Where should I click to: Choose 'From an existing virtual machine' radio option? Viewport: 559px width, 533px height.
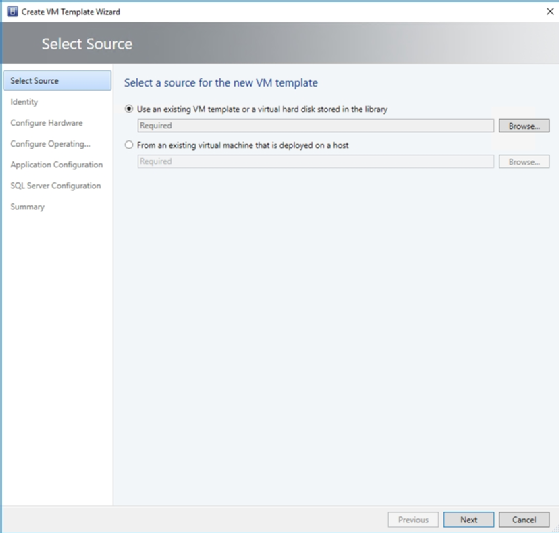tap(129, 145)
